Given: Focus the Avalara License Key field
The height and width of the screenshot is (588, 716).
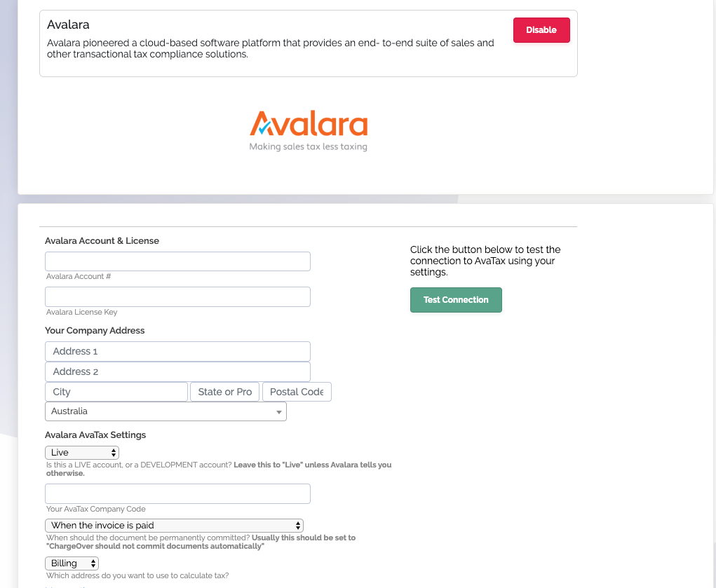Looking at the screenshot, I should [x=177, y=296].
